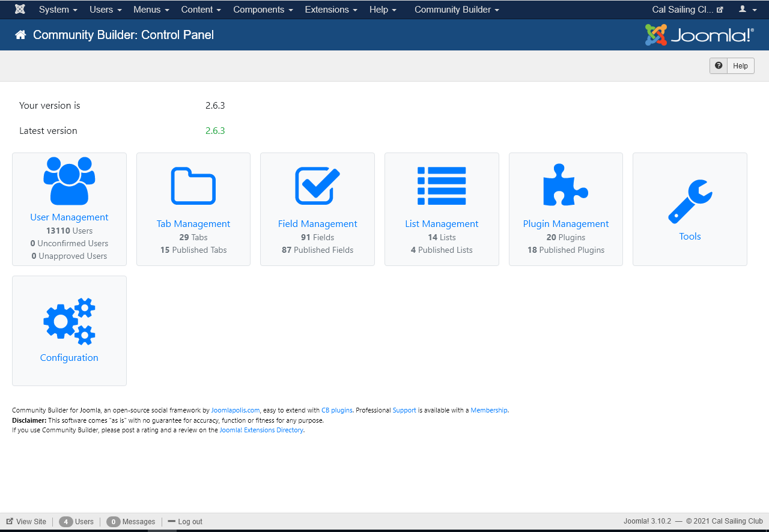Follow the Support link in footer text
Viewport: 769px width, 532px height.
pyautogui.click(x=404, y=411)
